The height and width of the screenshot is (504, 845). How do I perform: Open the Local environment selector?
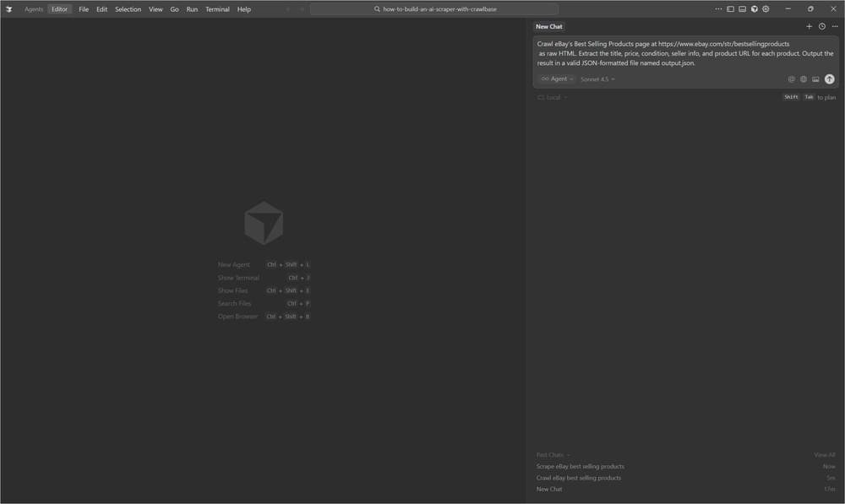(553, 97)
